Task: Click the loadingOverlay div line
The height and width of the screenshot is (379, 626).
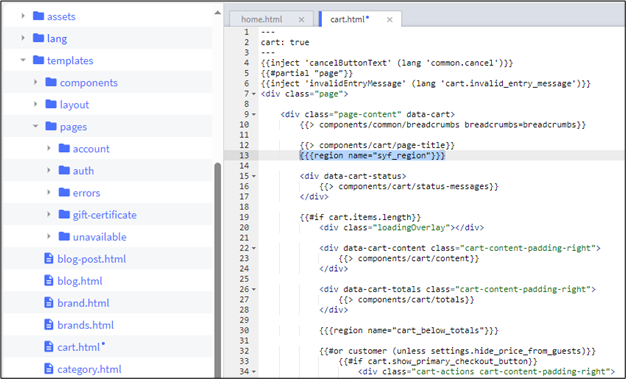Action: click(x=401, y=228)
